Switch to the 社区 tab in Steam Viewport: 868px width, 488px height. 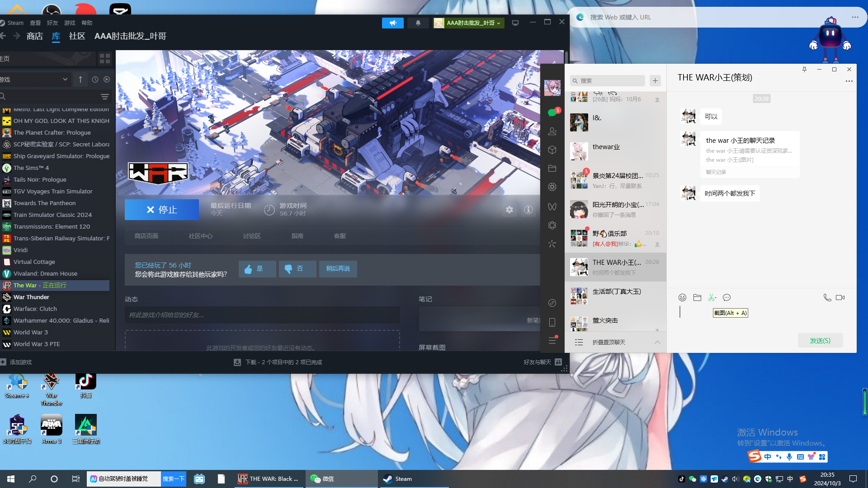click(x=77, y=36)
